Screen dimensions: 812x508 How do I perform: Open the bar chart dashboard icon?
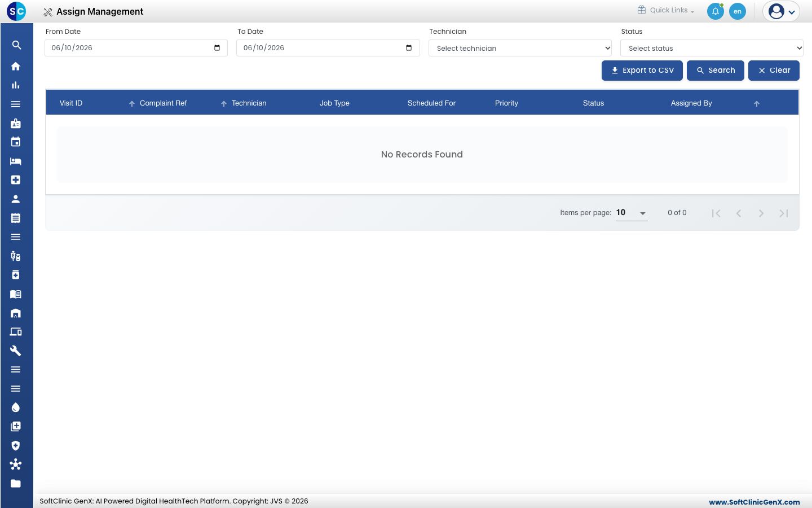[x=16, y=85]
